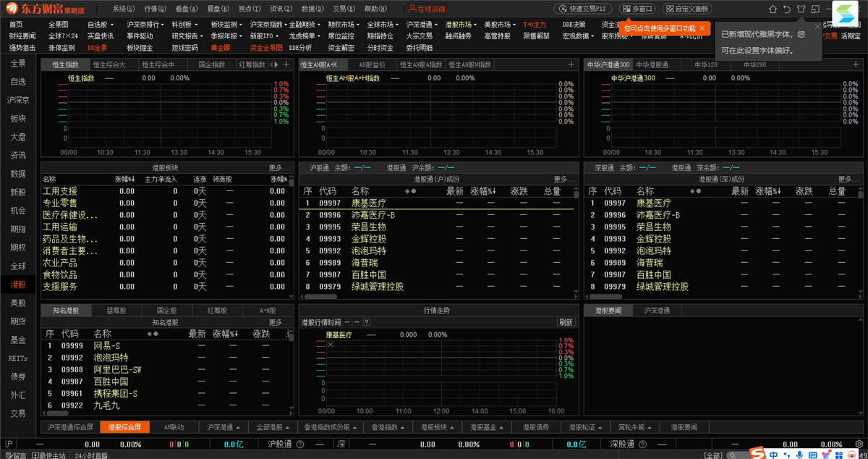Open the 看盘(A) menu
Screen dimensions: 868x459
[187, 9]
